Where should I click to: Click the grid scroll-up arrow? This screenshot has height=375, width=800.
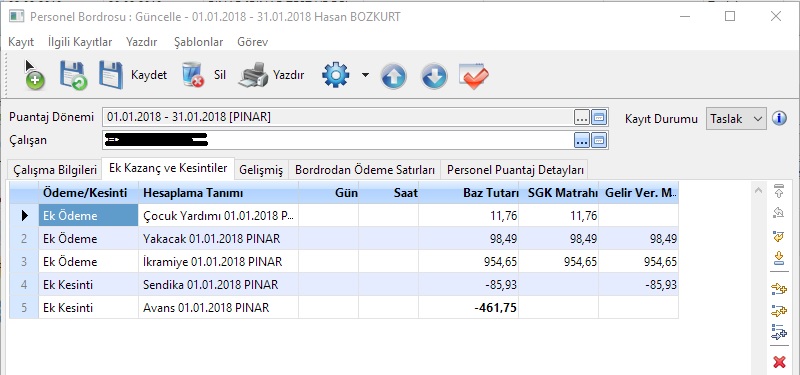pyautogui.click(x=759, y=191)
